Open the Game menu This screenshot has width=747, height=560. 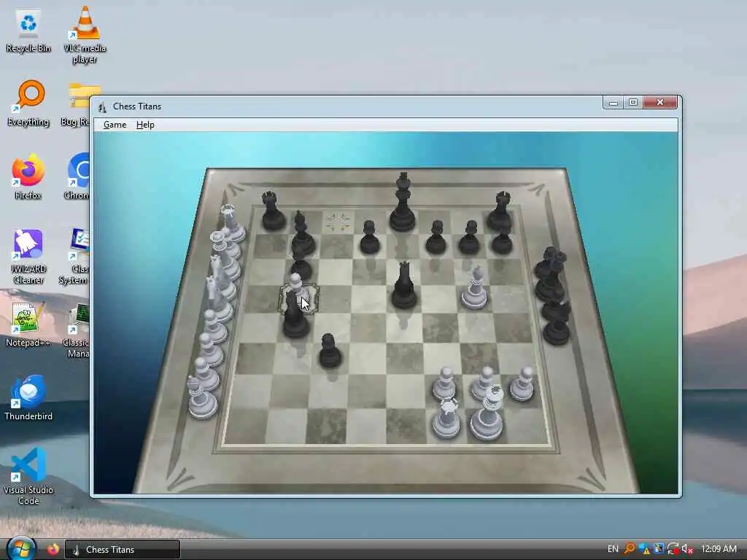[x=115, y=125]
